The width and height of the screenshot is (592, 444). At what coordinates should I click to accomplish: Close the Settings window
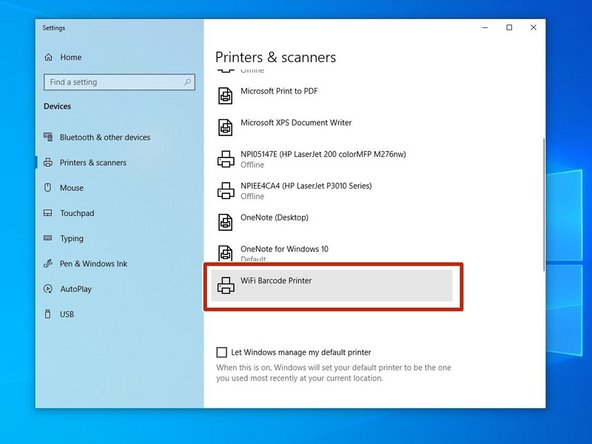click(x=533, y=28)
